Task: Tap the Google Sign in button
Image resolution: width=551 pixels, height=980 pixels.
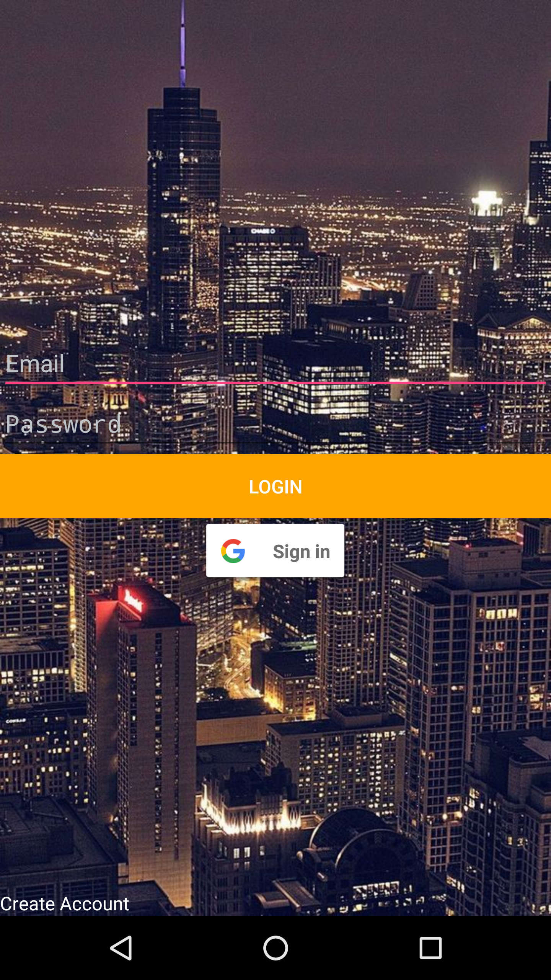Action: [275, 550]
